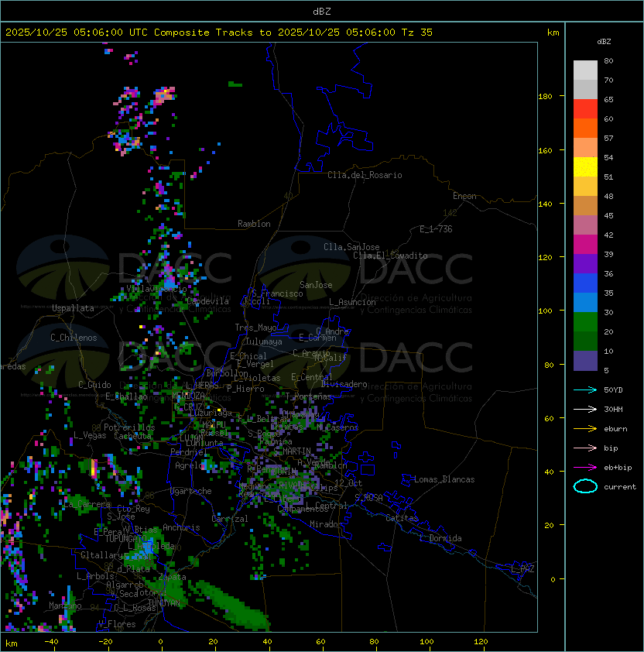Screen dimensions: 644x652
Task: Click the 'eburn' legend label
Action: coord(615,429)
